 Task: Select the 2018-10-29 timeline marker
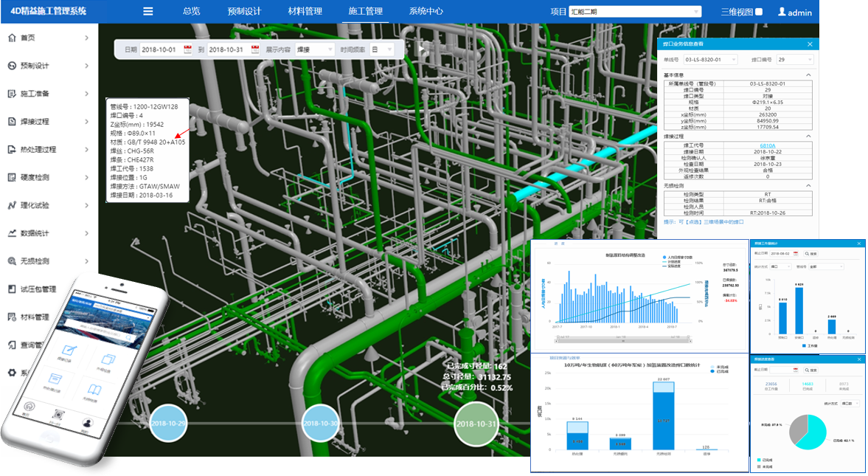[x=168, y=424]
